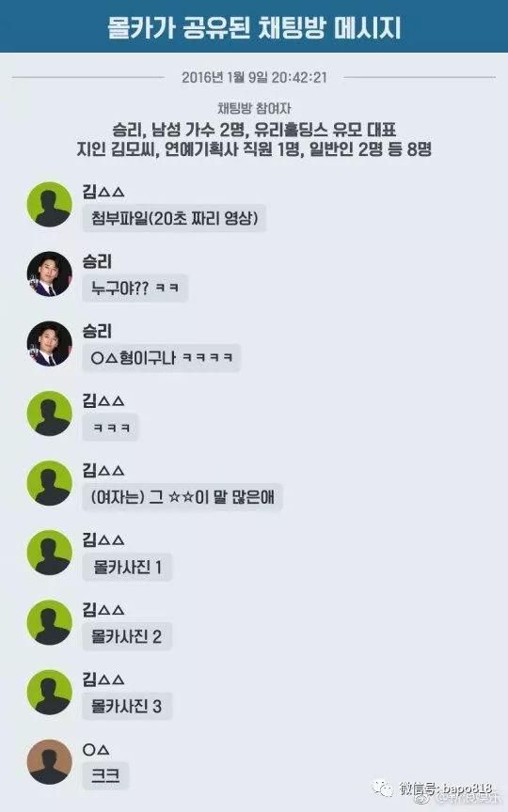Click the 누구야?? ㅋㅋ message bubble
Image resolution: width=508 pixels, height=812 pixels.
135,288
